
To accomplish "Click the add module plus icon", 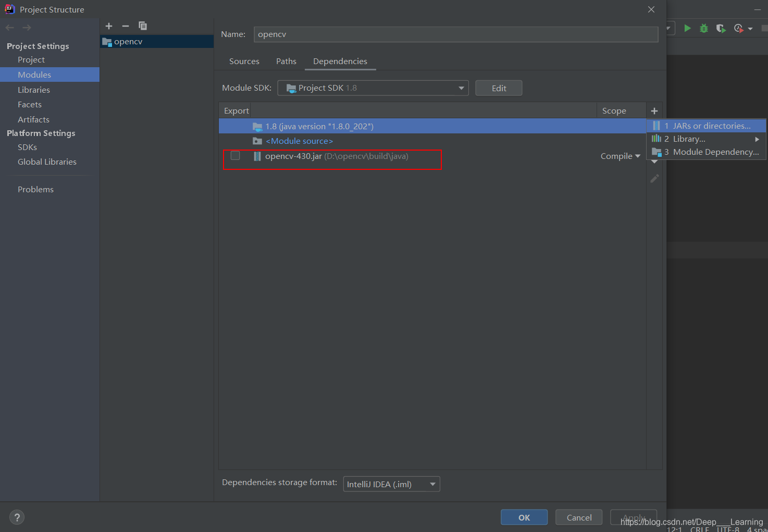I will coord(109,26).
